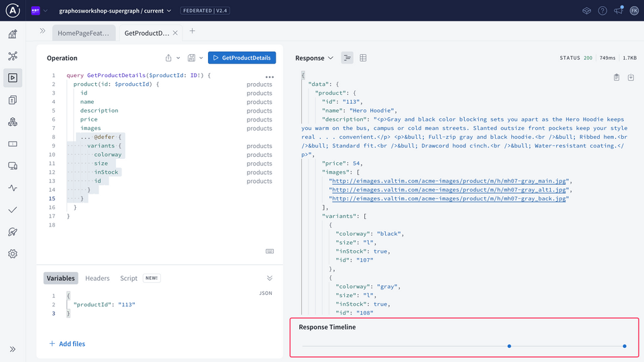
Task: Open the Changelog icon in sidebar
Action: point(13,100)
